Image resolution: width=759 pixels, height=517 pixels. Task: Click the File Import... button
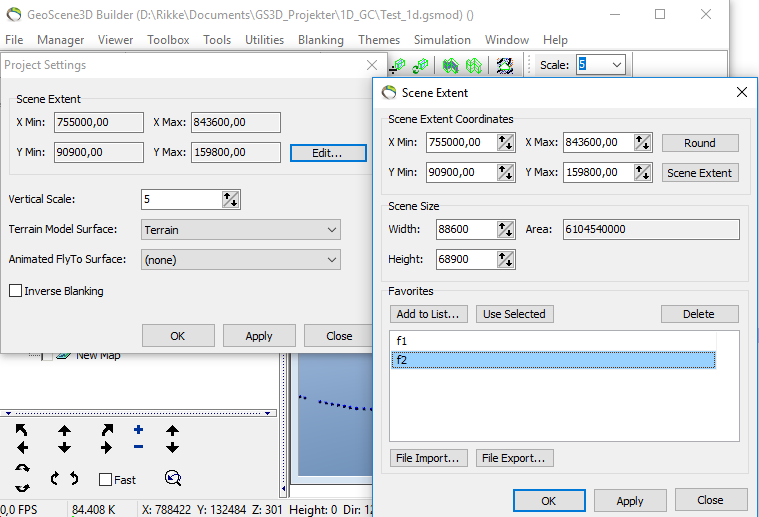coord(428,458)
